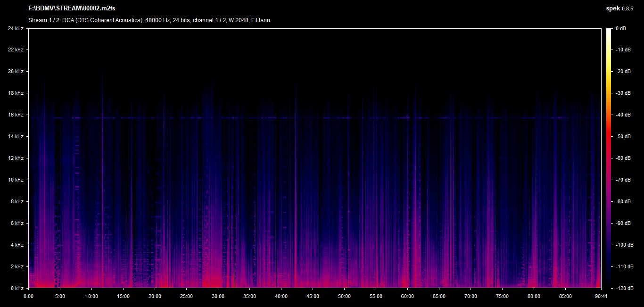Click the 0 kHz frequency axis label

pyautogui.click(x=17, y=288)
